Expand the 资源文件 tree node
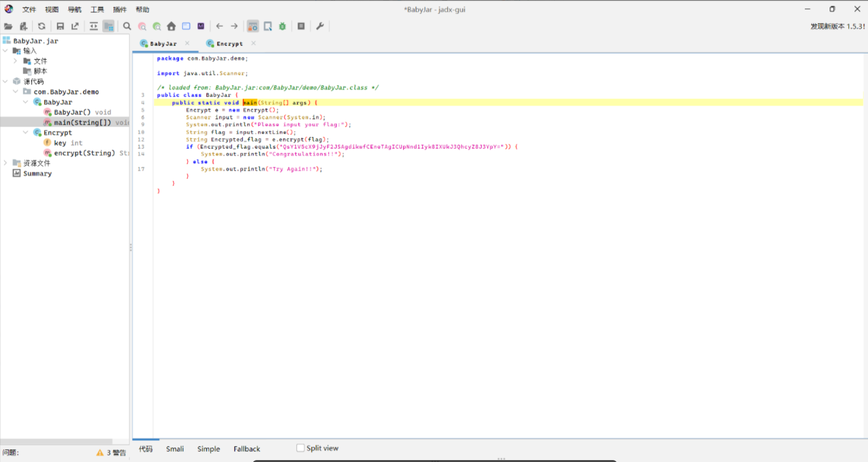Screen dimensions: 868x462 point(6,163)
